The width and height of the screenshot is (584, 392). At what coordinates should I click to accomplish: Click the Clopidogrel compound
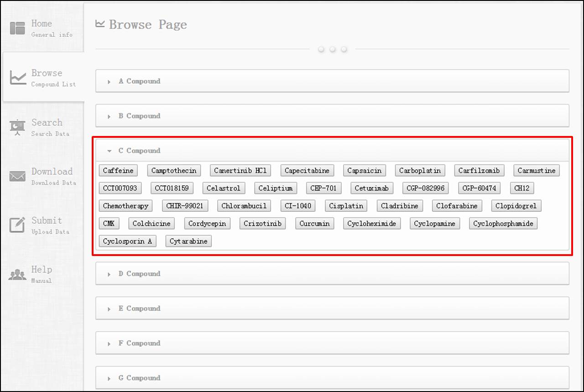click(x=516, y=206)
